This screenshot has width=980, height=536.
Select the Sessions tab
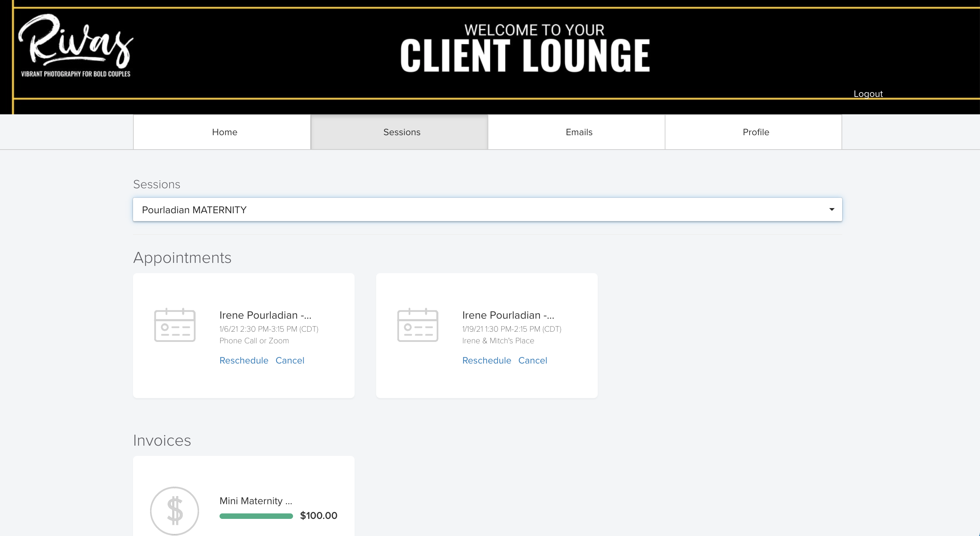click(401, 132)
